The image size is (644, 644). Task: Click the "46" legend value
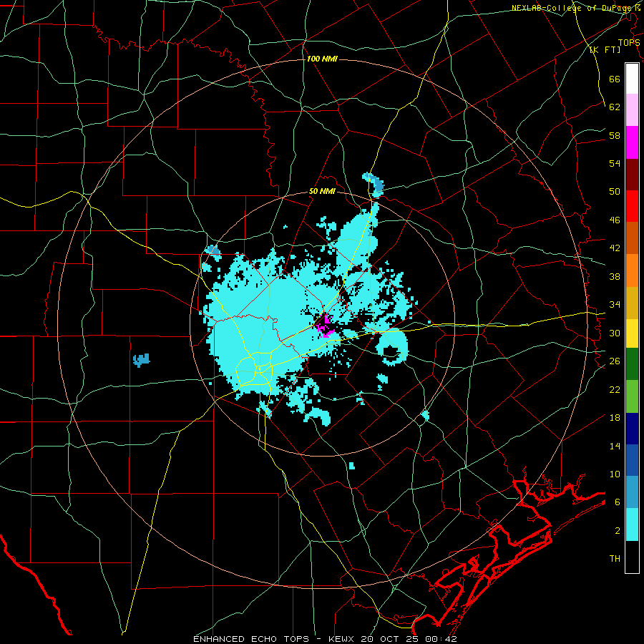615,220
